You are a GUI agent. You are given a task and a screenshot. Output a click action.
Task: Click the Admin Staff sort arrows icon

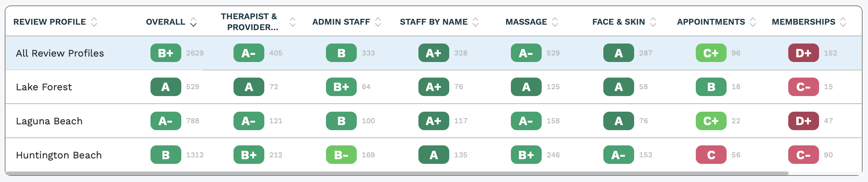(x=378, y=22)
